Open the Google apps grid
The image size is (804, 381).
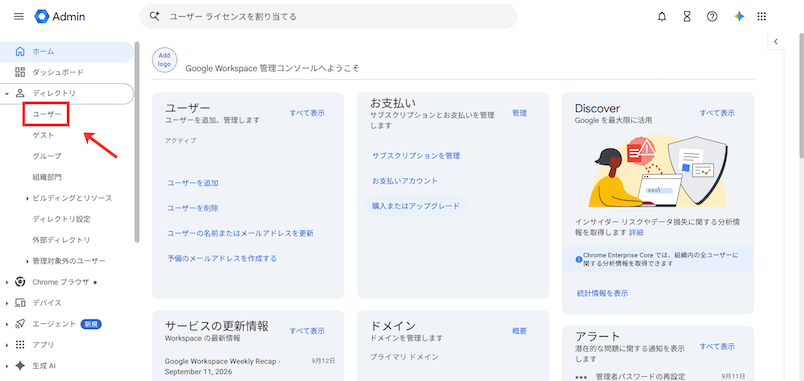762,16
